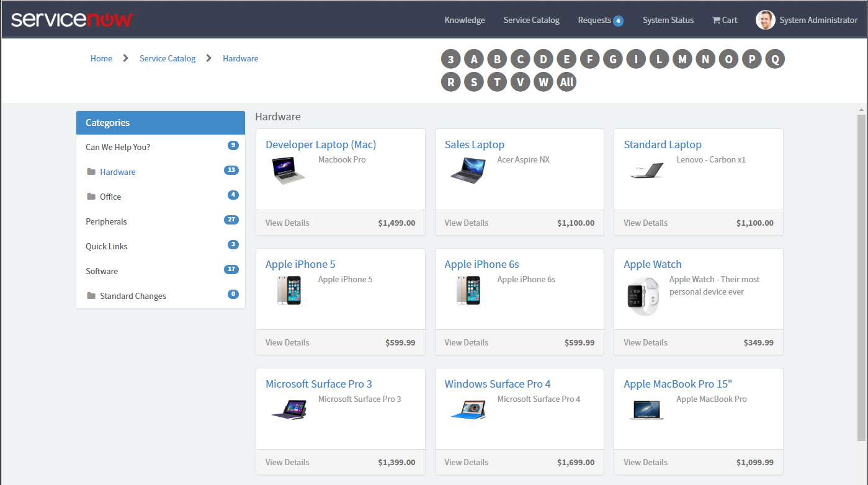868x485 pixels.
Task: Click the Apple Watch product image
Action: pos(643,296)
